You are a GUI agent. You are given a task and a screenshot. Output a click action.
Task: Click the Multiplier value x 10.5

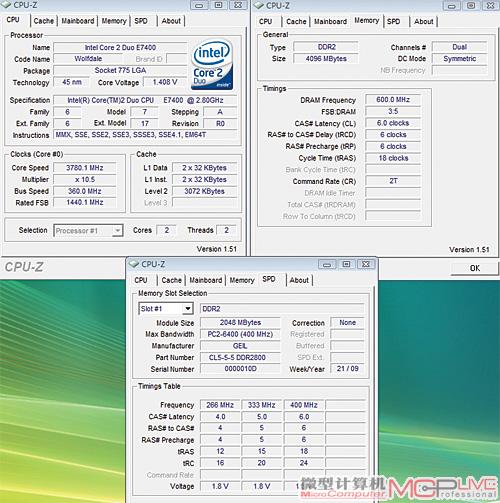85,179
